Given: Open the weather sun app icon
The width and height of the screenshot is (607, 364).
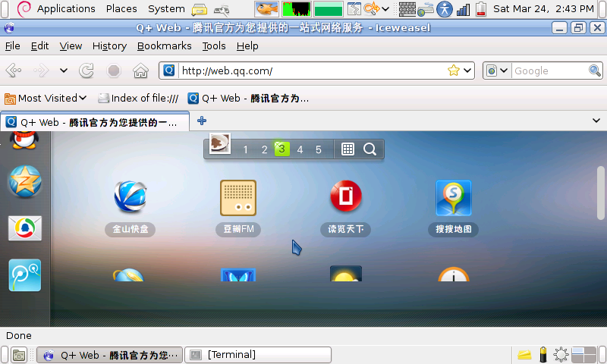Looking at the screenshot, I should (x=346, y=274).
